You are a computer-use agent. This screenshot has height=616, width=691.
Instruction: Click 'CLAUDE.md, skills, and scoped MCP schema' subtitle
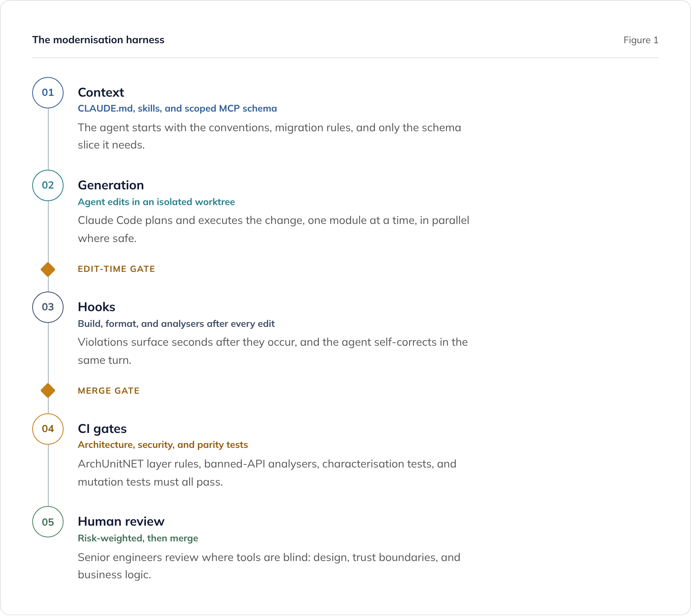[177, 108]
